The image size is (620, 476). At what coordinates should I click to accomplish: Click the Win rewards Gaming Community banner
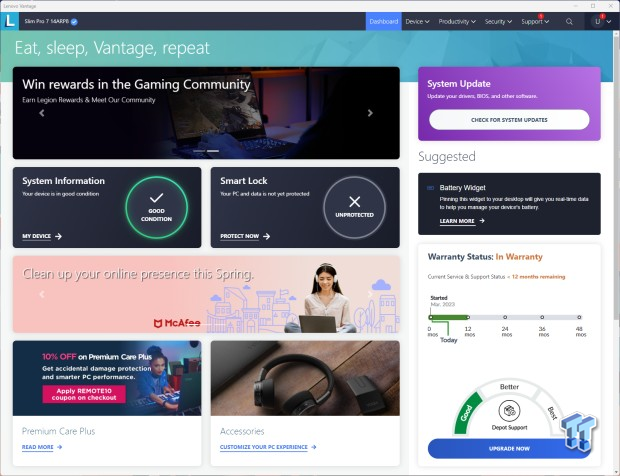(x=206, y=113)
